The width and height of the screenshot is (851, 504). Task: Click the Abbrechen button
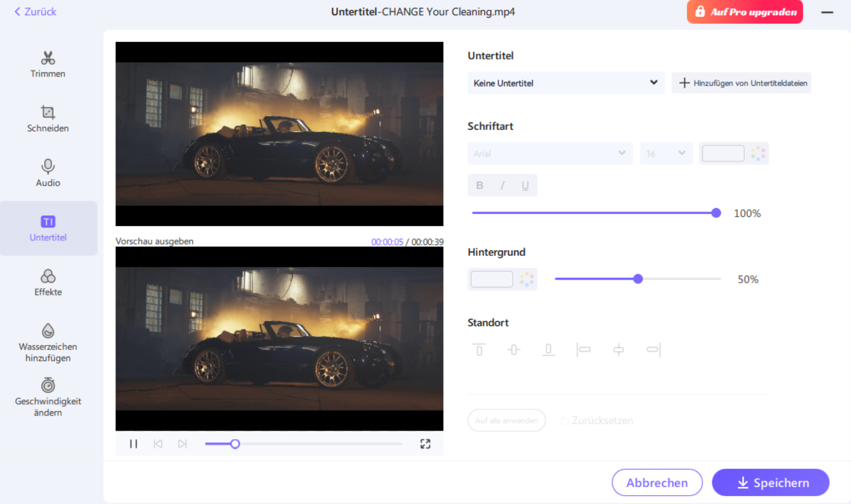[657, 483]
